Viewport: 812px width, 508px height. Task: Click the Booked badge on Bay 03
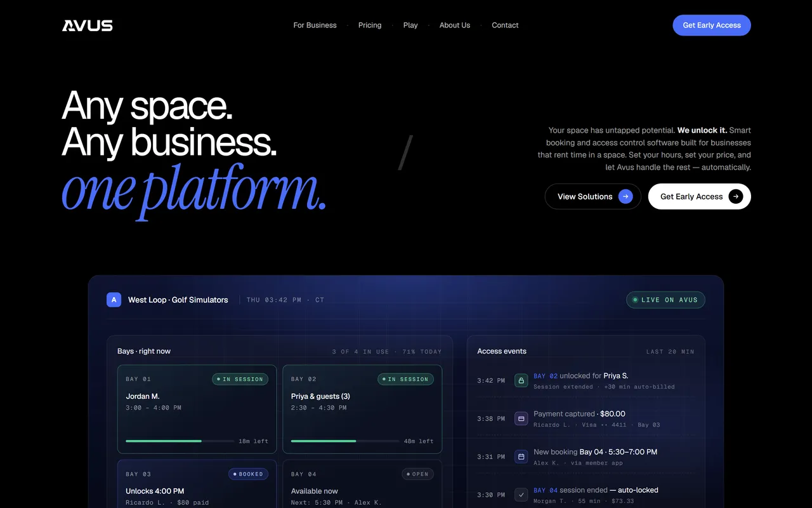pyautogui.click(x=248, y=474)
